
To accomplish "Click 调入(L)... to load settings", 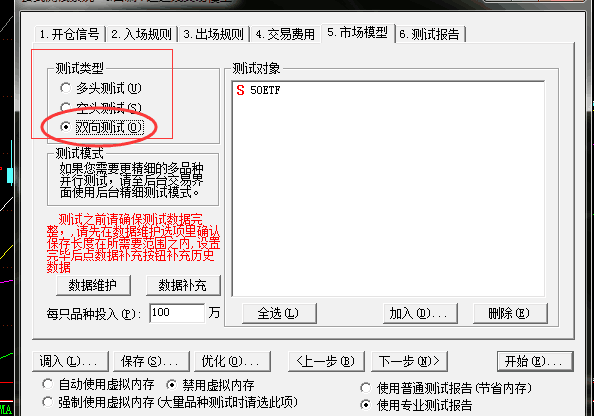I will pyautogui.click(x=70, y=361).
